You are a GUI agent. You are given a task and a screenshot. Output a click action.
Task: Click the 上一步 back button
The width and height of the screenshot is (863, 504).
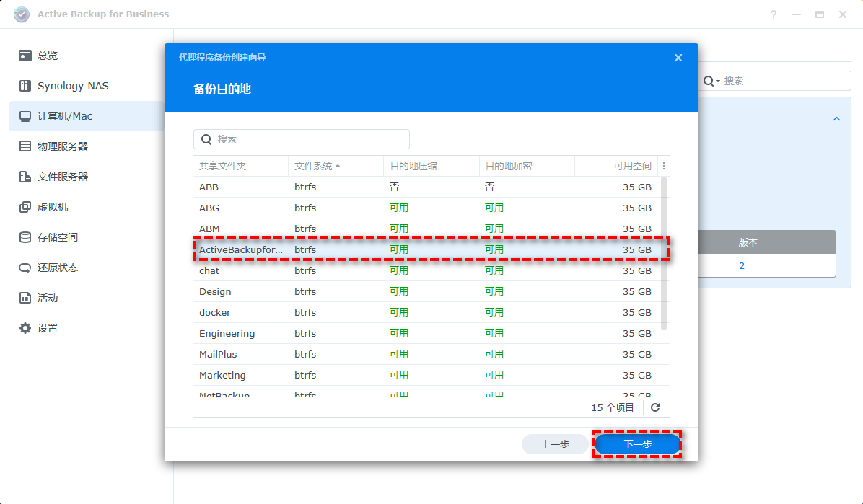[x=555, y=444]
